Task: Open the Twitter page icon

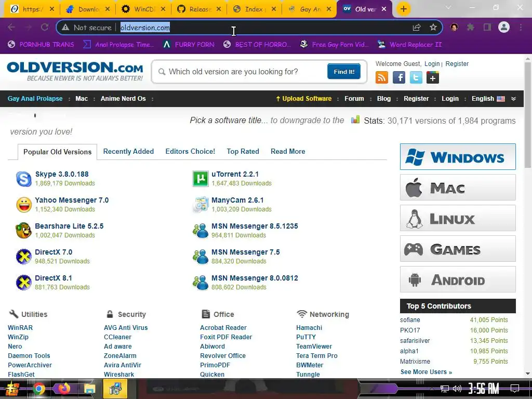Action: coord(416,78)
